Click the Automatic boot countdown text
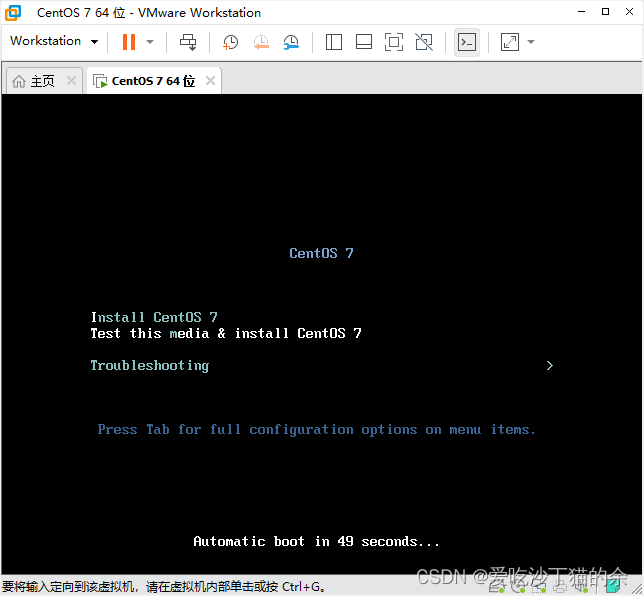Screen dimensions: 644x596 pyautogui.click(x=316, y=541)
